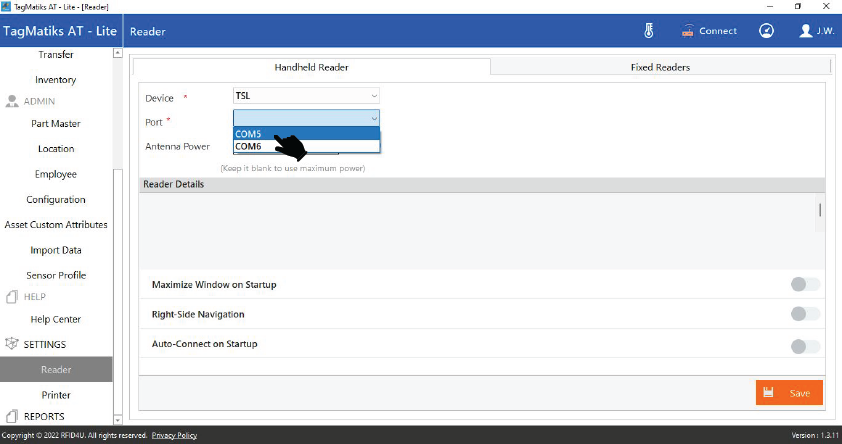Click the REPORTS section icon
This screenshot has height=444, width=842.
point(13,416)
